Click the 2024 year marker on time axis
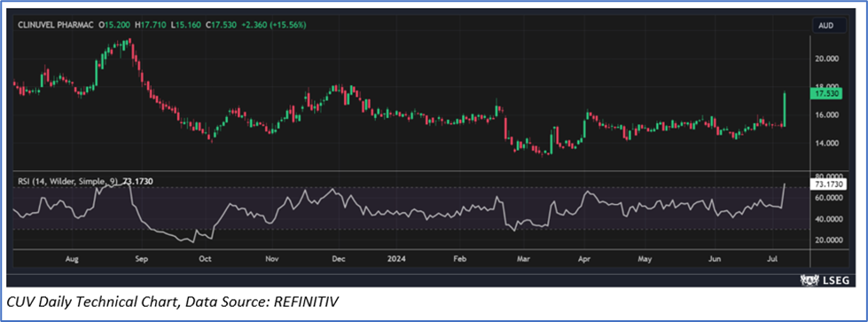Viewport: 868px width, 322px height. [395, 259]
